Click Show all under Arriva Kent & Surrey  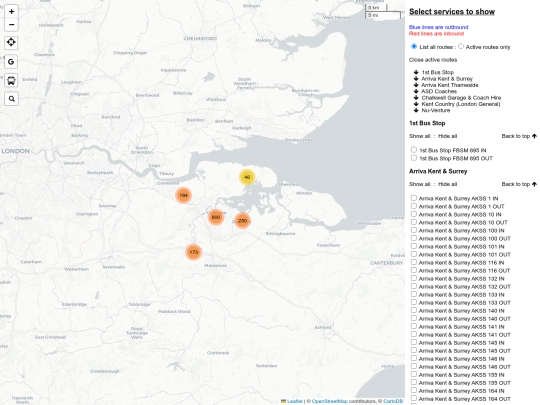pos(419,184)
